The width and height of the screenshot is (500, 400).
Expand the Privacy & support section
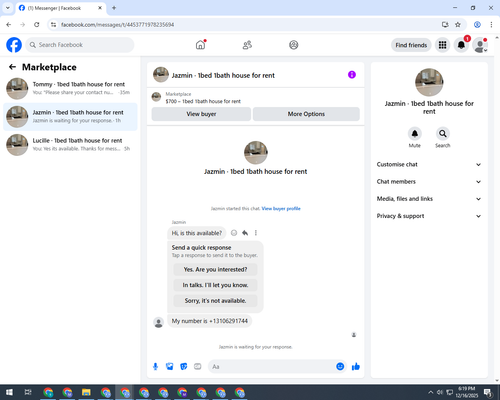429,216
